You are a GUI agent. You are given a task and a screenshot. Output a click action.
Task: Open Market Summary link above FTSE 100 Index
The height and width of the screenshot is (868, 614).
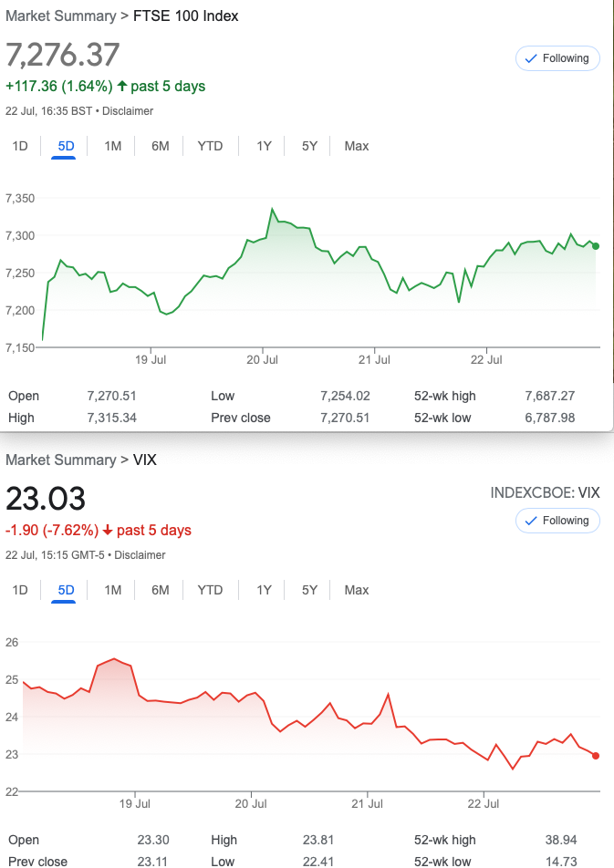(x=61, y=16)
